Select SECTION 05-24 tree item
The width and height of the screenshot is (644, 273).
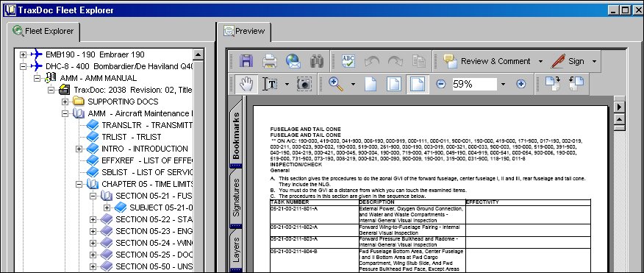(154, 243)
